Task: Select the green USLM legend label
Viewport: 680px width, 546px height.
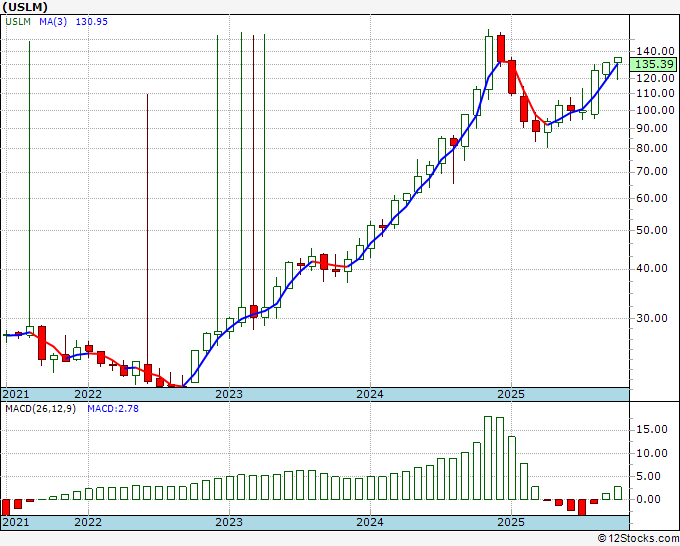Action: pos(18,22)
